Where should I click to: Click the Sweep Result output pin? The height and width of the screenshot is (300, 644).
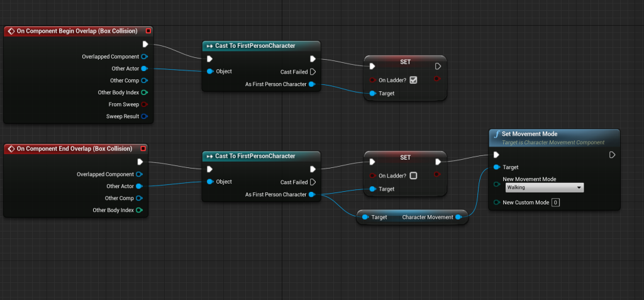(144, 116)
